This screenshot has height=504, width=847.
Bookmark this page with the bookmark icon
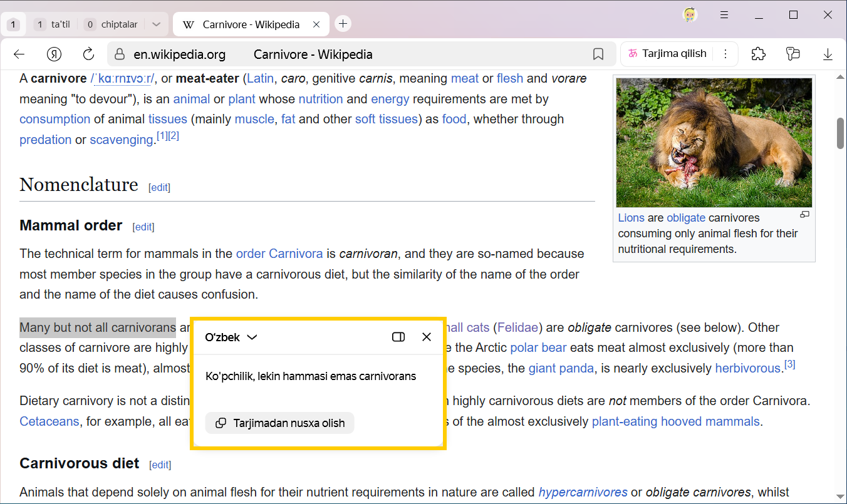point(598,54)
